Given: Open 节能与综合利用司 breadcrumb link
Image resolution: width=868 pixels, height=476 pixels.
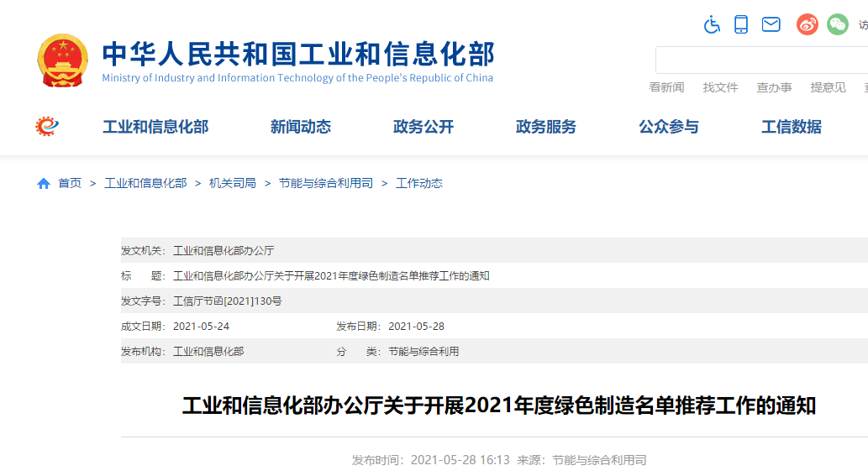Looking at the screenshot, I should coord(326,183).
